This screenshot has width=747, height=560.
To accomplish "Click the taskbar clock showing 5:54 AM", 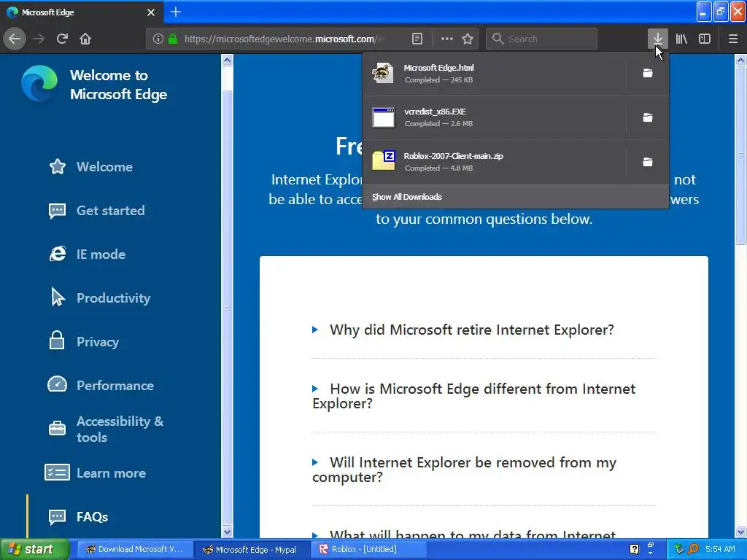I will coord(720,549).
